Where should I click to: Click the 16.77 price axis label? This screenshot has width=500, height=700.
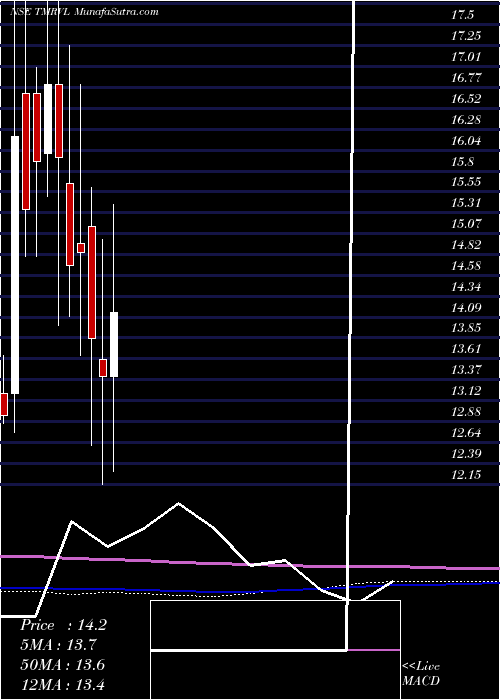pyautogui.click(x=466, y=78)
